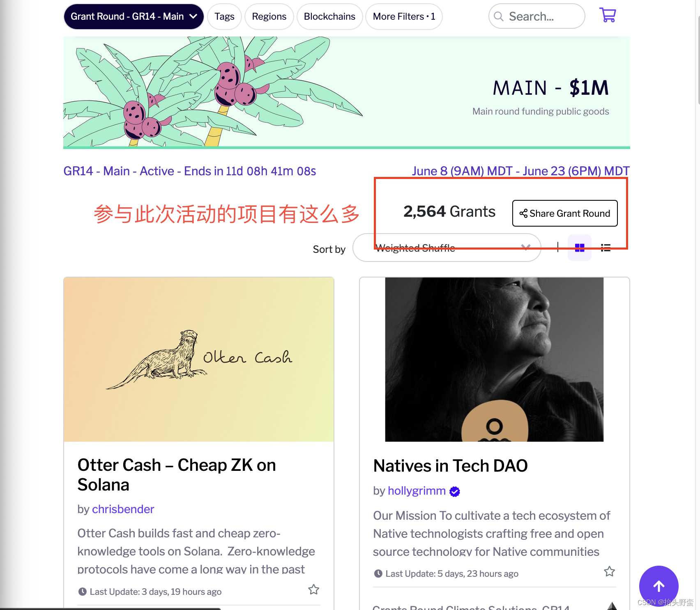The width and height of the screenshot is (700, 610).
Task: Open the shopping cart icon
Action: [608, 15]
